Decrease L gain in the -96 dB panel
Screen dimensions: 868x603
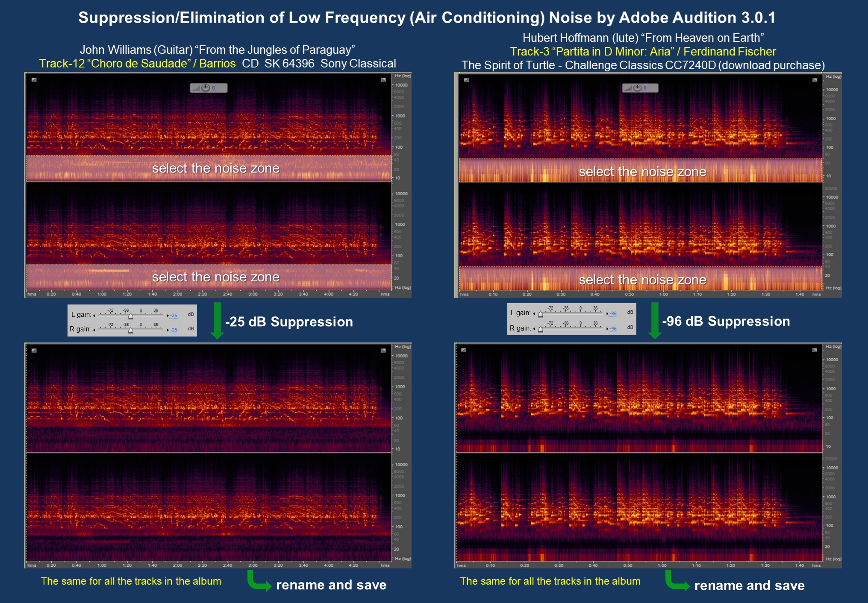[x=534, y=313]
